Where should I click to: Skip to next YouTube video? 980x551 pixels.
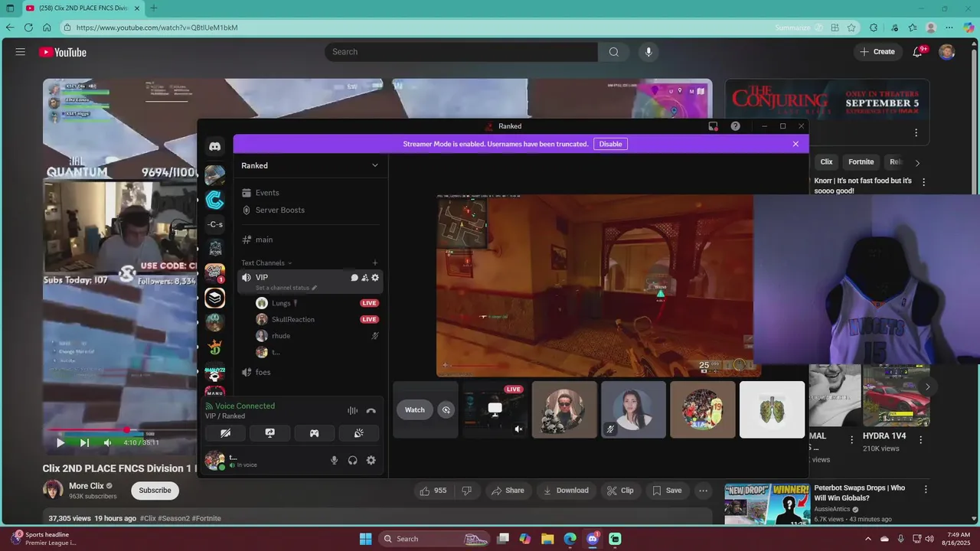click(x=84, y=442)
